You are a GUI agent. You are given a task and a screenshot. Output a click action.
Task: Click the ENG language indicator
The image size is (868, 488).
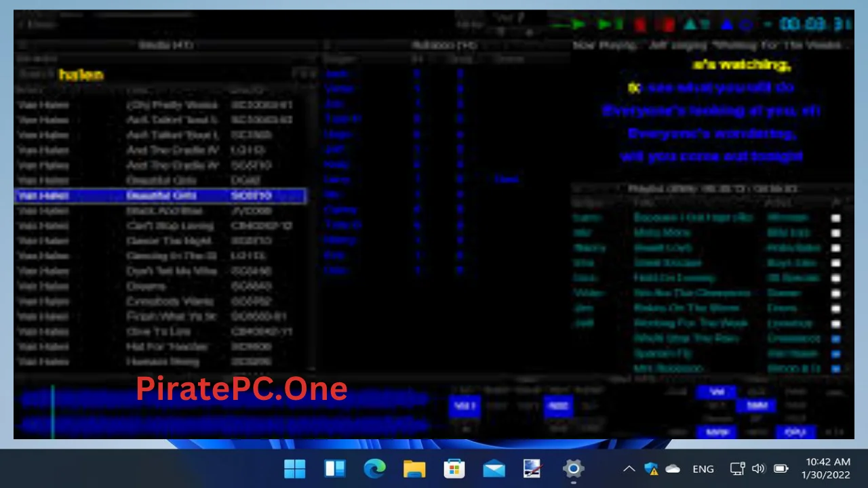(x=703, y=469)
